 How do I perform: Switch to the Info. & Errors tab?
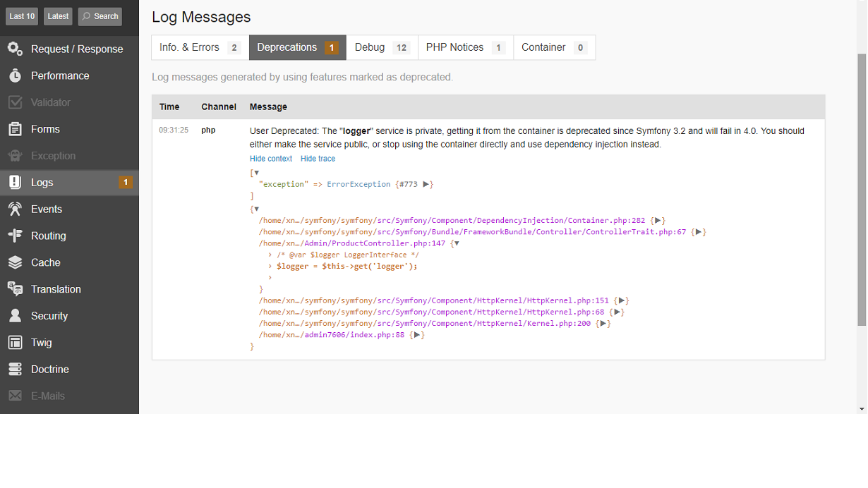tap(200, 47)
